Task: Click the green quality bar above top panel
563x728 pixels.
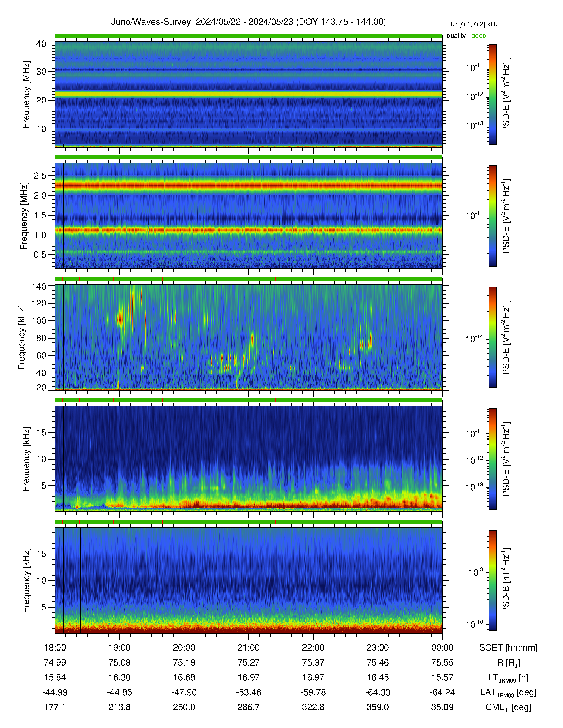Action: [248, 36]
